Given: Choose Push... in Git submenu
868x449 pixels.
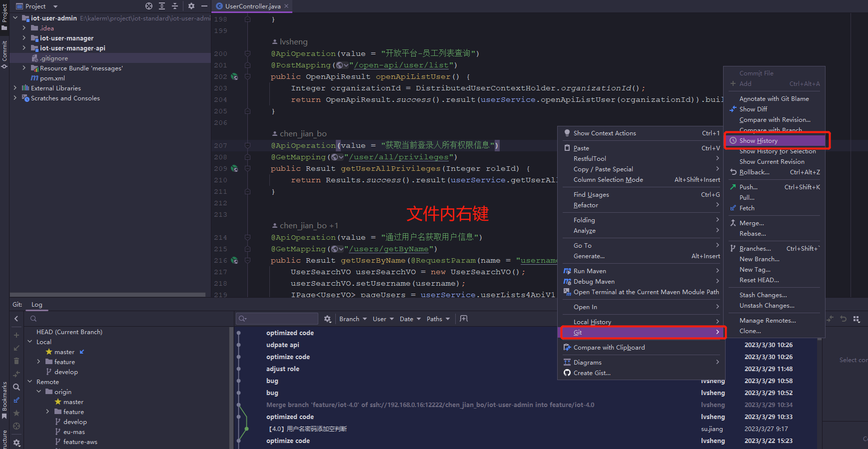Looking at the screenshot, I should [775, 187].
